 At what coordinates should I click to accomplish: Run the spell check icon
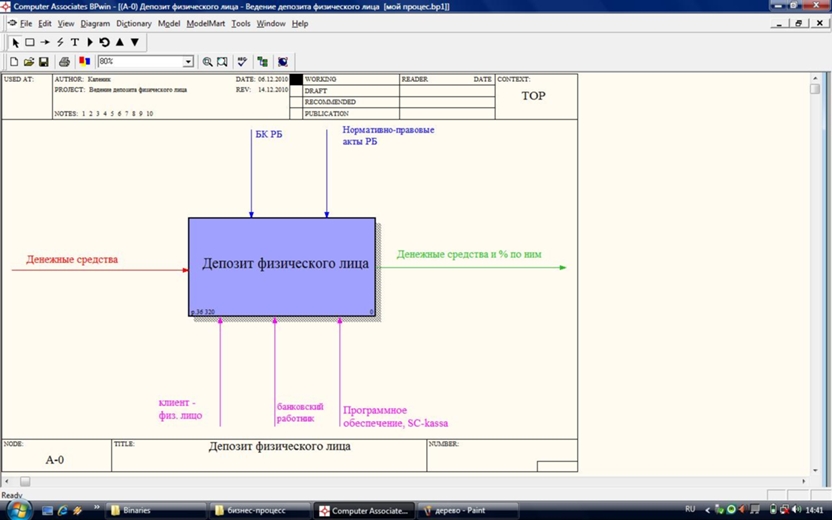pyautogui.click(x=242, y=62)
